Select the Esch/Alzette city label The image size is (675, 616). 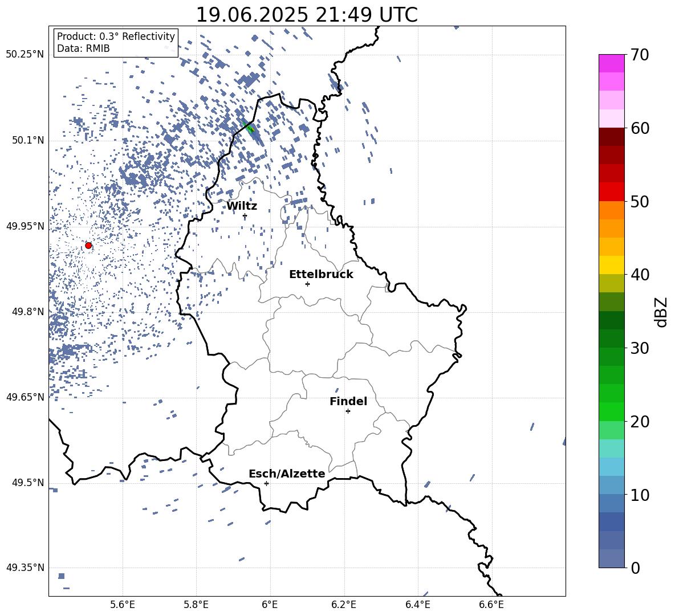287,474
